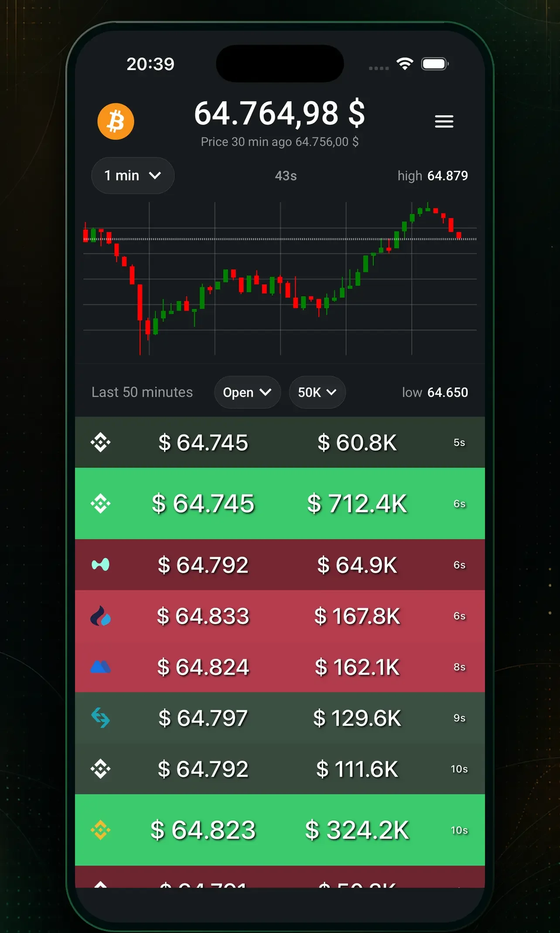Screen dimensions: 560x933
Task: Tap 'Price 30 min ago 64.756,00 $' text
Action: pos(280,142)
